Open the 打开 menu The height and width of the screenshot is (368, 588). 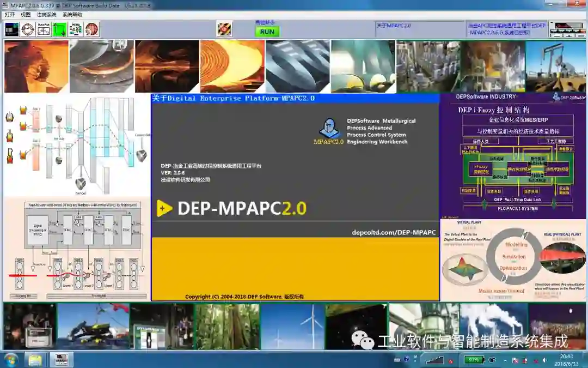click(x=10, y=15)
